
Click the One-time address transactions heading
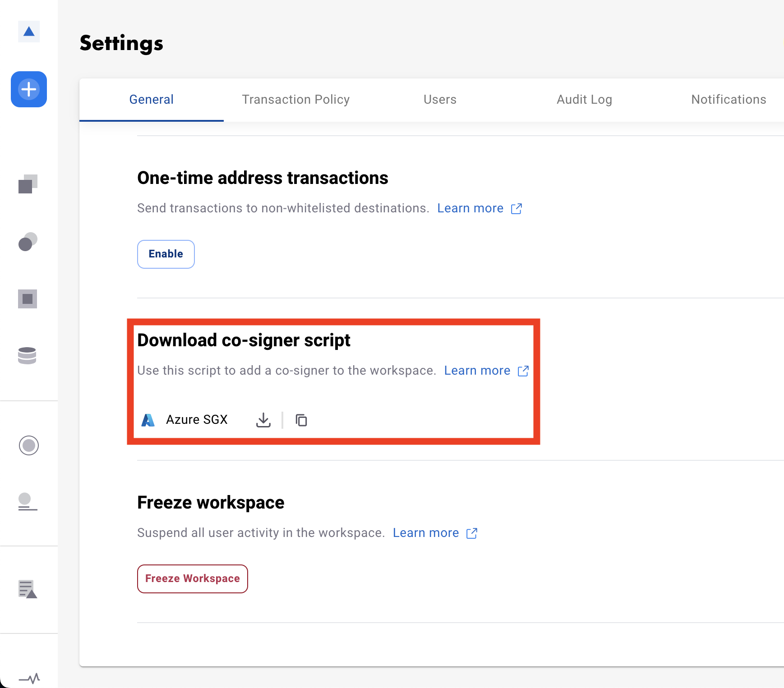[x=263, y=178]
